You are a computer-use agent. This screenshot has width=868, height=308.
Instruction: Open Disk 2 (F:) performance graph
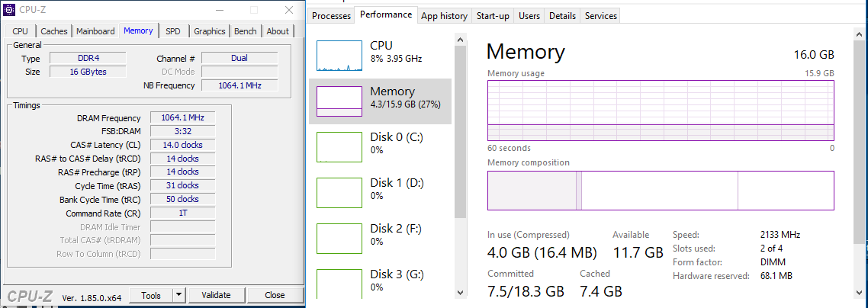point(339,239)
